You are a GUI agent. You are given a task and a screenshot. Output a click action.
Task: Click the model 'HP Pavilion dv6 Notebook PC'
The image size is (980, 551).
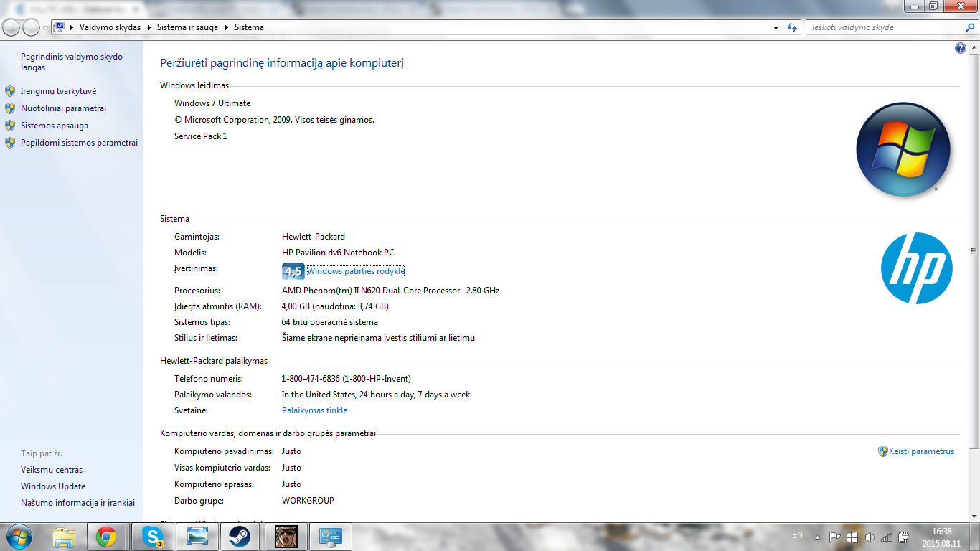[x=338, y=253]
